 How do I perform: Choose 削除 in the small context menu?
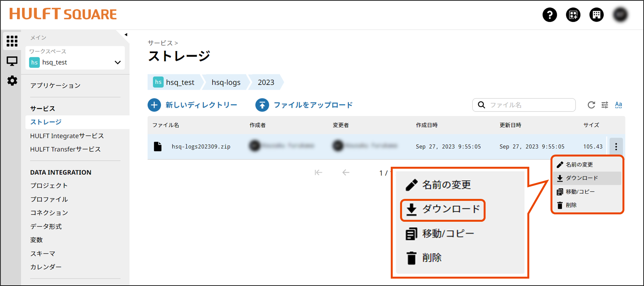pos(587,205)
